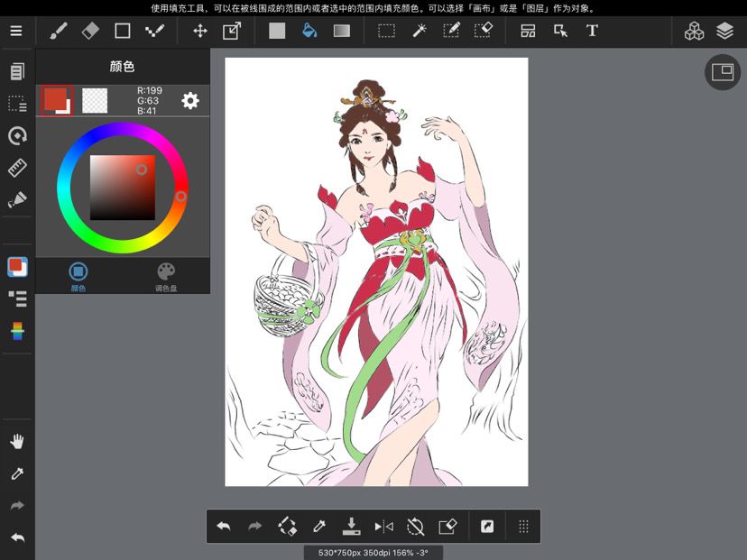Select the Text tool
Viewport: 747px width, 560px height.
592,31
